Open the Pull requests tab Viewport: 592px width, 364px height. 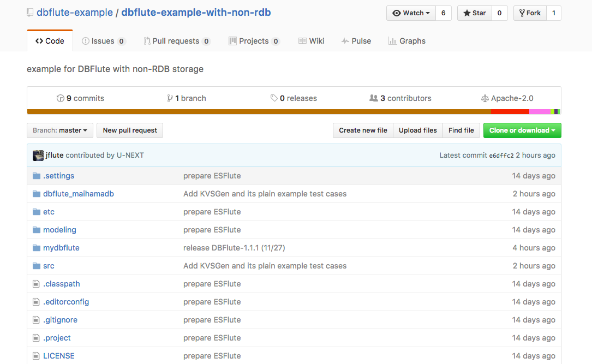(177, 41)
